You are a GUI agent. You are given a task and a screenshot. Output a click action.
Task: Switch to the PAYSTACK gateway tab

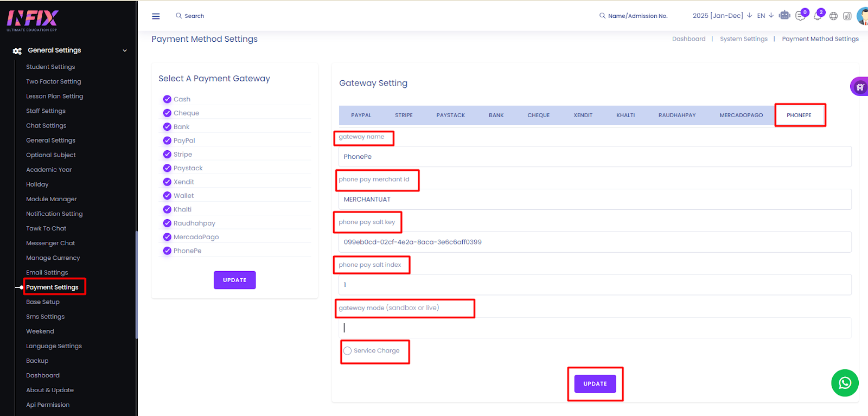pyautogui.click(x=451, y=116)
